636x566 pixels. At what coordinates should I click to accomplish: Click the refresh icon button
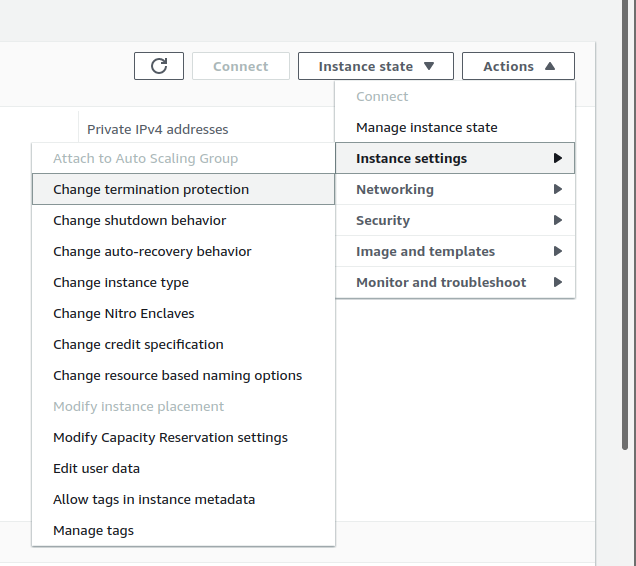(159, 66)
